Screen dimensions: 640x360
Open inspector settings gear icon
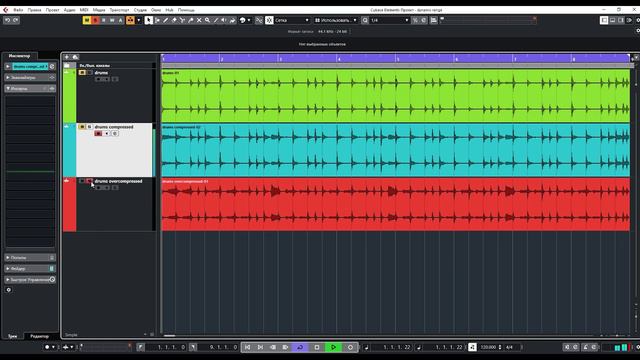(9, 290)
